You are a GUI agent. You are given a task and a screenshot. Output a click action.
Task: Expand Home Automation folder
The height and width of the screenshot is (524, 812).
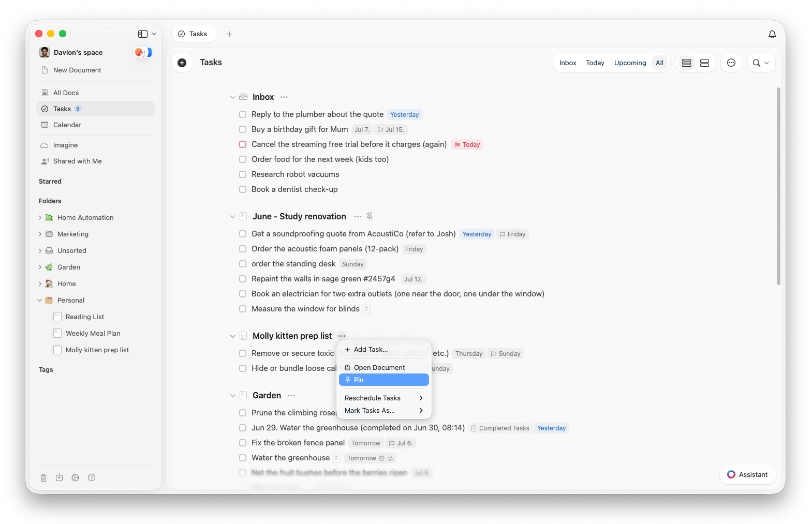[x=40, y=218]
